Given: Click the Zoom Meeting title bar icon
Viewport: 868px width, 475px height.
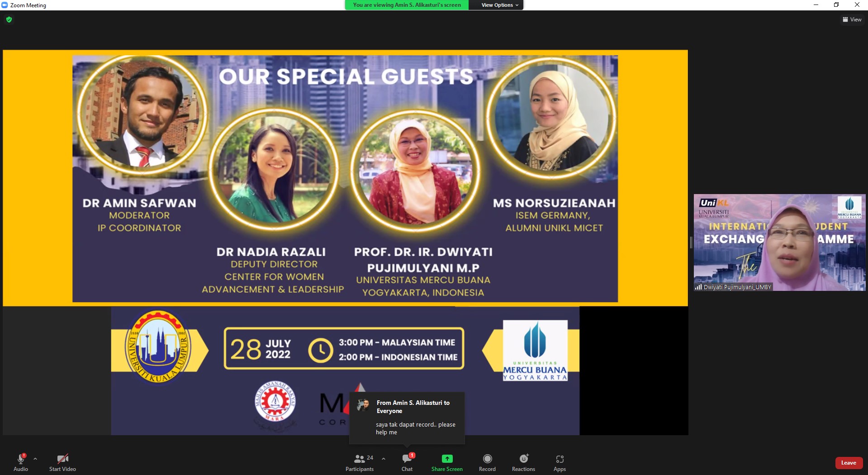Looking at the screenshot, I should pos(5,5).
